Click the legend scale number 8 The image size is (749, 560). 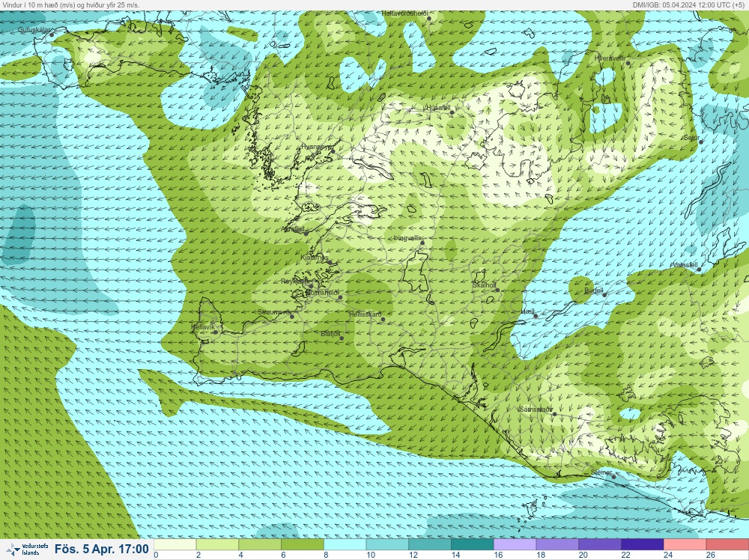[x=327, y=556]
